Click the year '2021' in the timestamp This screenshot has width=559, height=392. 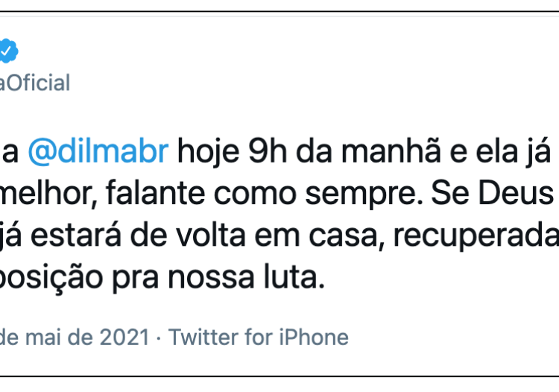124,337
